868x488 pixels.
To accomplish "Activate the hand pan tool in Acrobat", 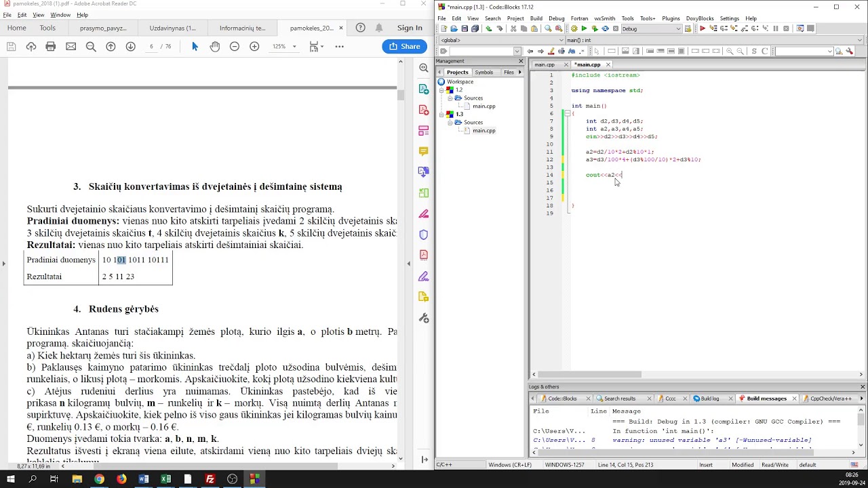I will click(x=215, y=46).
